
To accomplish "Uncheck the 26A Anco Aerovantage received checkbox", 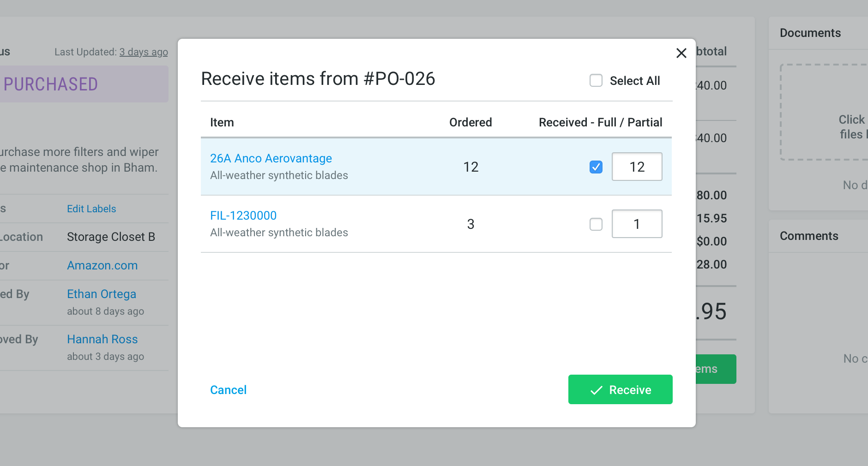I will click(596, 167).
